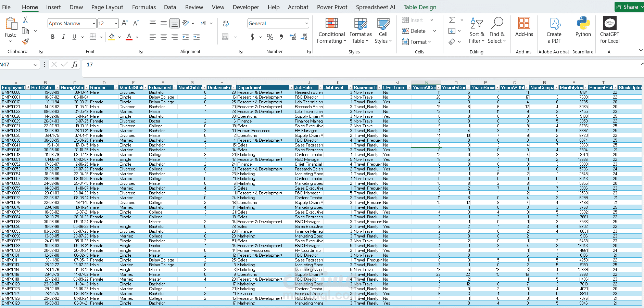This screenshot has height=308, width=644.
Task: Toggle Center horizontal alignment
Action: [164, 37]
